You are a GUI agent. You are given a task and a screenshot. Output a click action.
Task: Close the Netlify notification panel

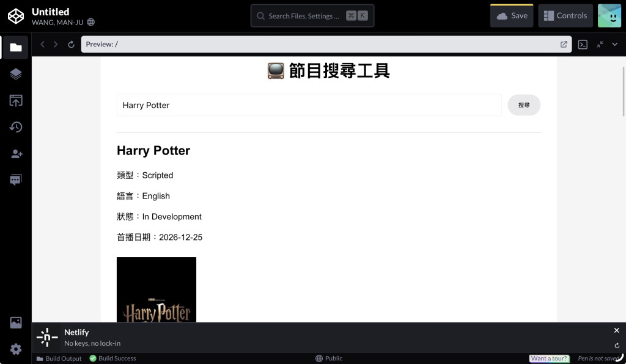click(617, 330)
